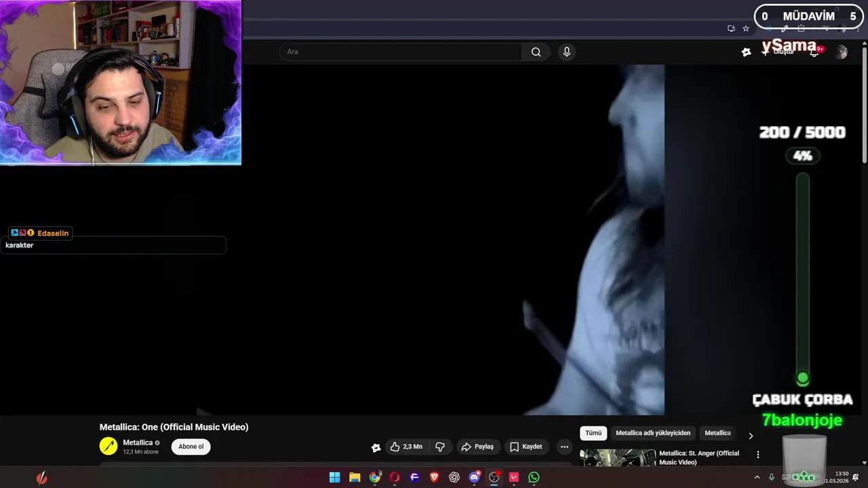Click the St. Anger video thumbnail
868x488 pixels.
[618, 457]
